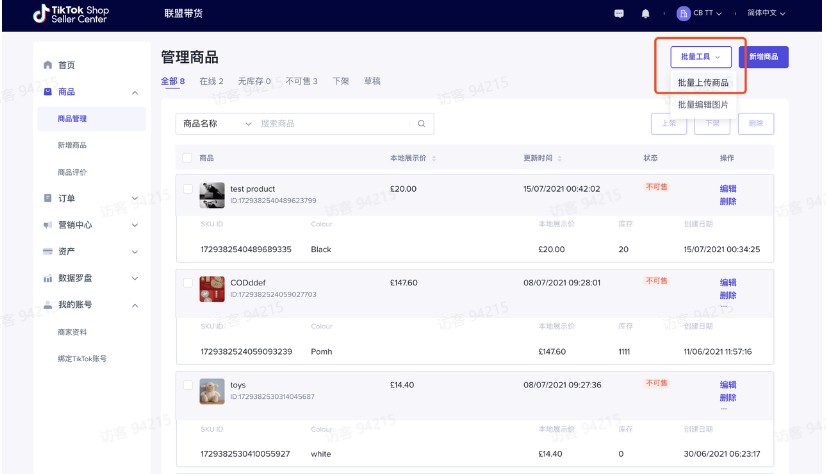This screenshot has height=474, width=826.
Task: Click the 新增商品 button
Action: pos(763,57)
